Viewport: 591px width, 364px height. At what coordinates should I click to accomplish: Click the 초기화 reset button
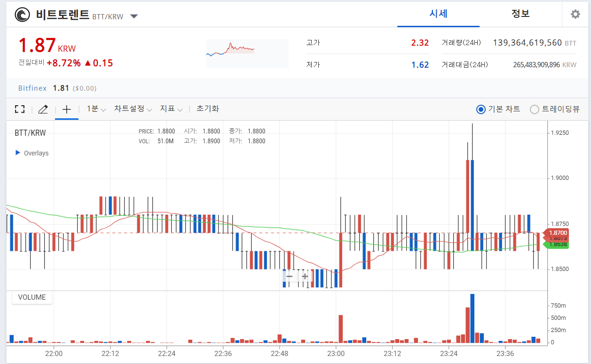207,109
